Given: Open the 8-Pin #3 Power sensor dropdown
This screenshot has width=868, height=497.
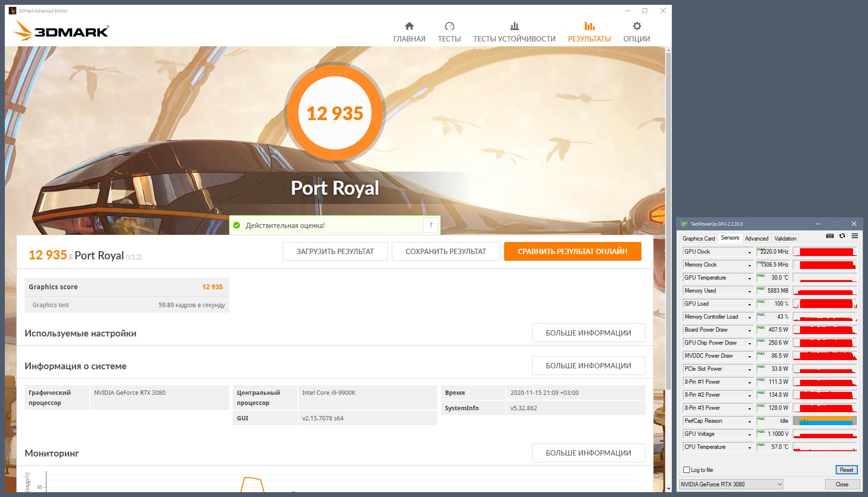Looking at the screenshot, I should (x=749, y=408).
